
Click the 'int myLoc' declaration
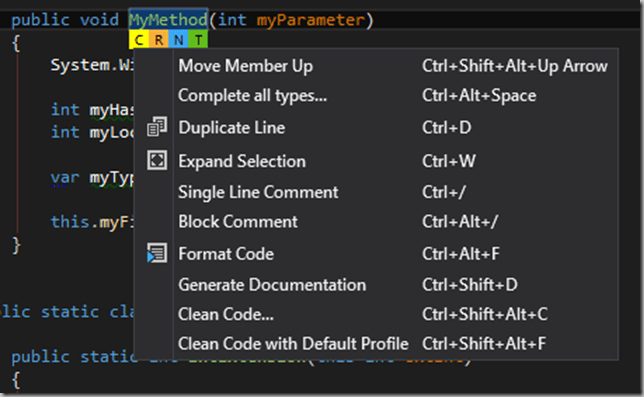92,133
